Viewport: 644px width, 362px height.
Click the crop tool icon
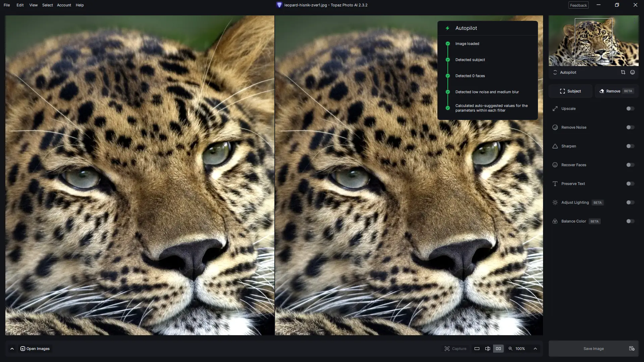623,72
